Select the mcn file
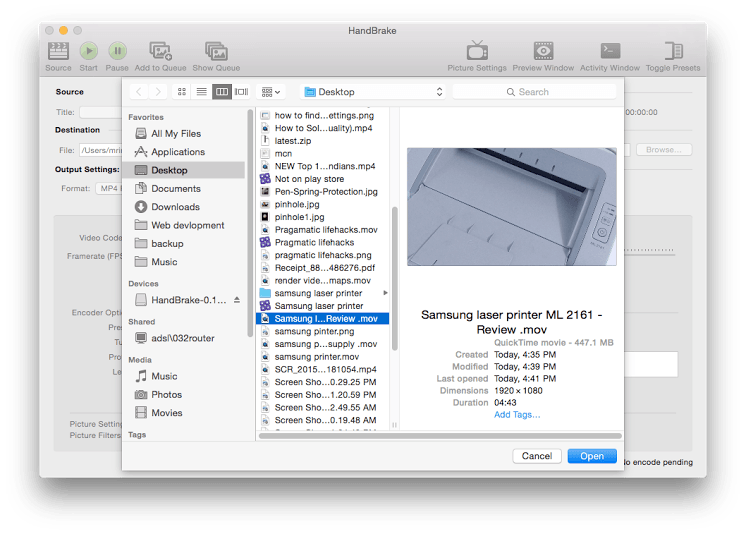This screenshot has width=746, height=534. (323, 153)
